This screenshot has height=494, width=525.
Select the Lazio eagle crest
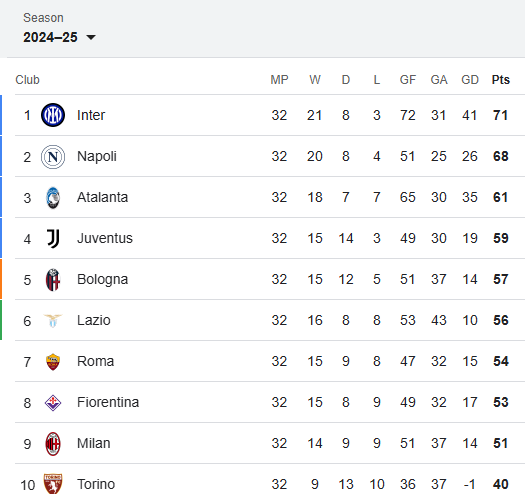53,321
